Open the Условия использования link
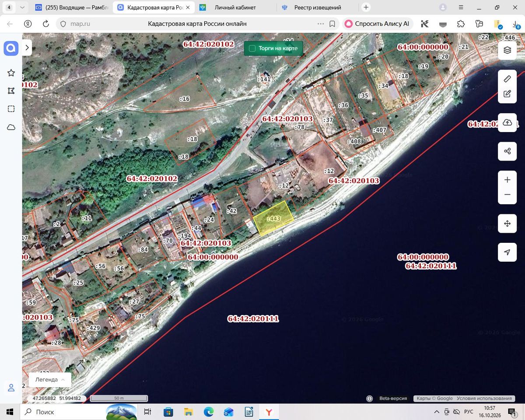The image size is (525, 420). click(x=484, y=399)
